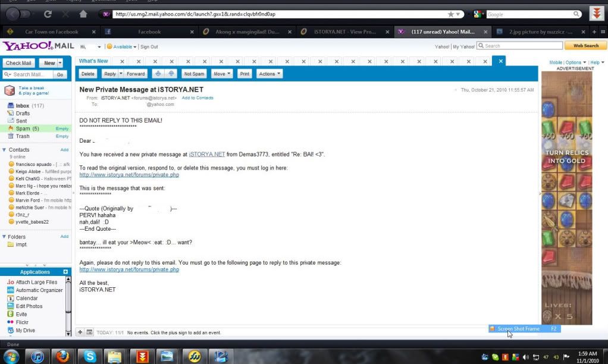Viewport: 608px width, 364px height.
Task: Delete the current message
Action: 87,73
